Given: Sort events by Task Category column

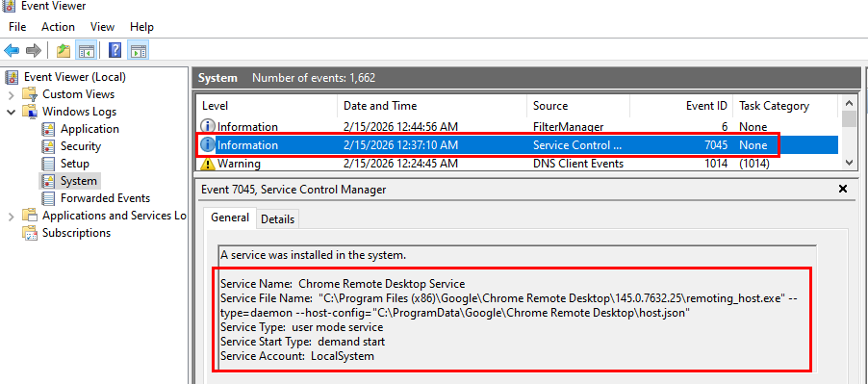Looking at the screenshot, I should coord(785,106).
